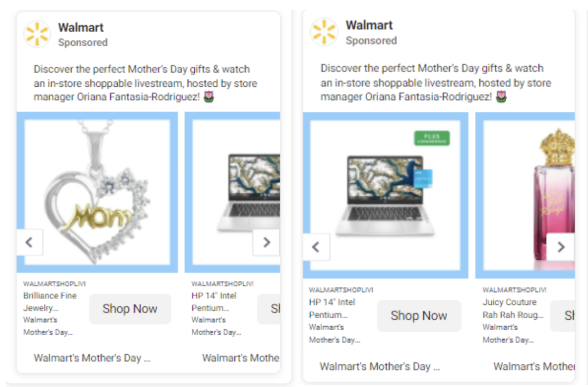
Task: Click the Walmart page name in right ad
Action: tap(369, 25)
